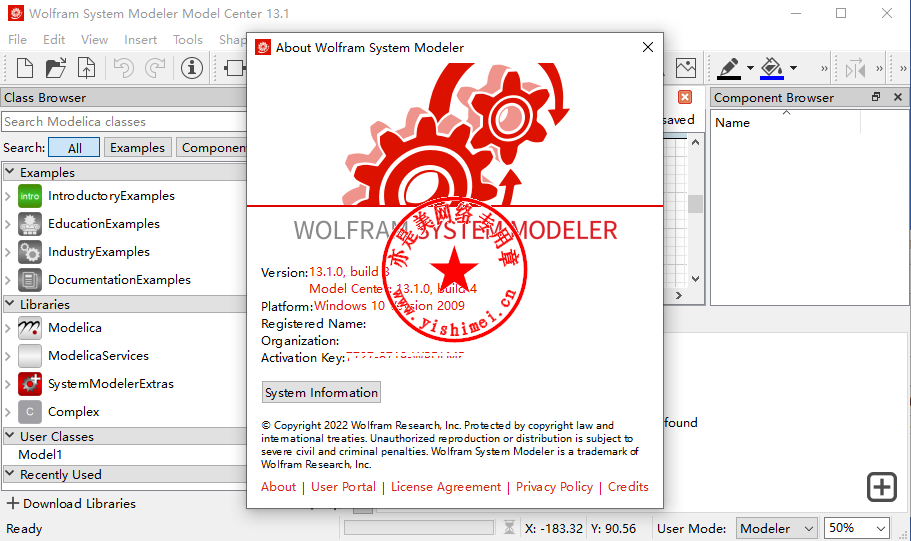This screenshot has height=541, width=911.
Task: Open the line color dropdown arrow
Action: (750, 68)
